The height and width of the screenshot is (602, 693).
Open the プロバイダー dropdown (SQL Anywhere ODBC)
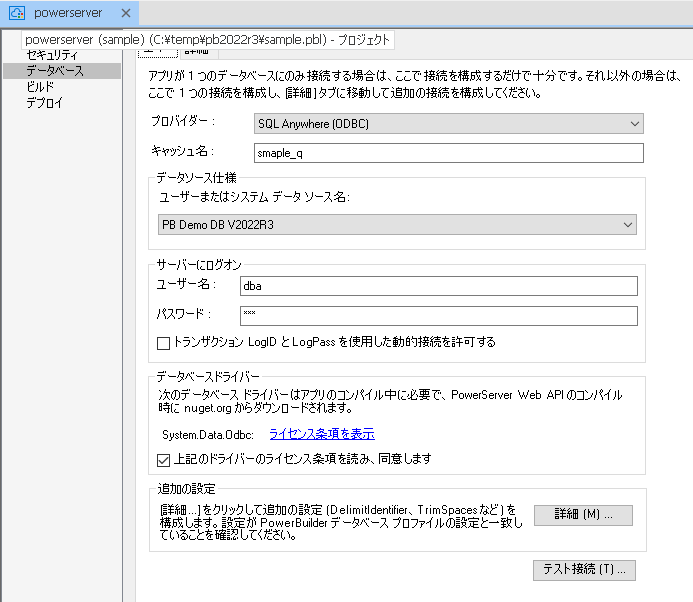pyautogui.click(x=449, y=124)
